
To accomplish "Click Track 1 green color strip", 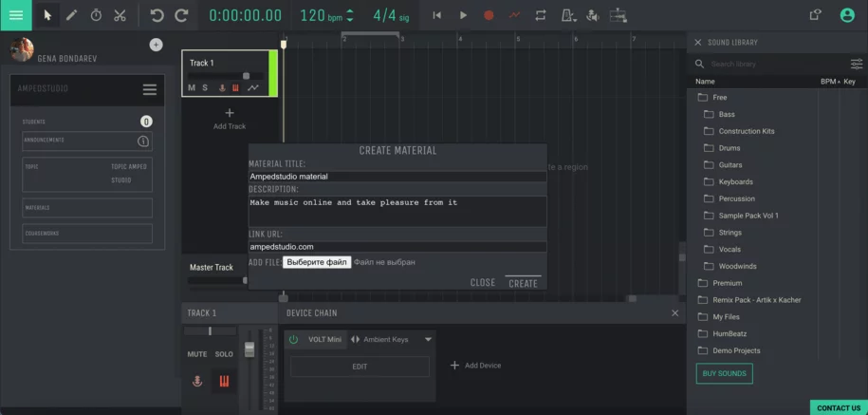I will click(273, 73).
